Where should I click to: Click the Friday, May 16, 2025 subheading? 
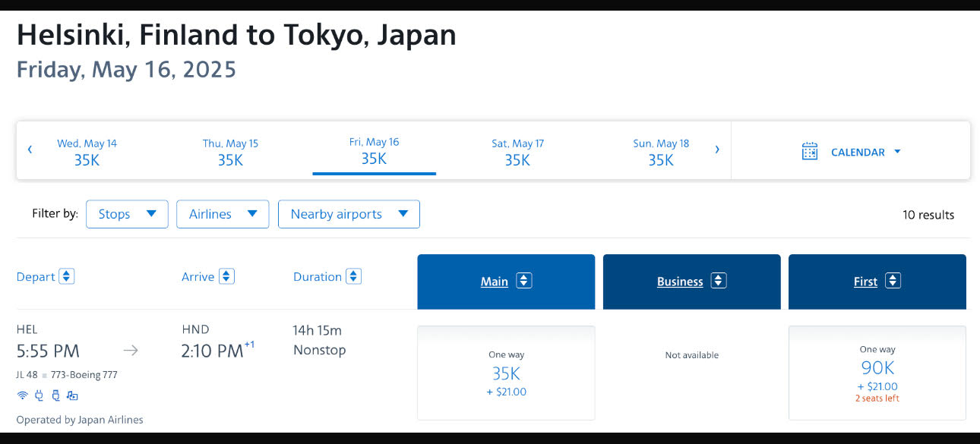[x=126, y=70]
